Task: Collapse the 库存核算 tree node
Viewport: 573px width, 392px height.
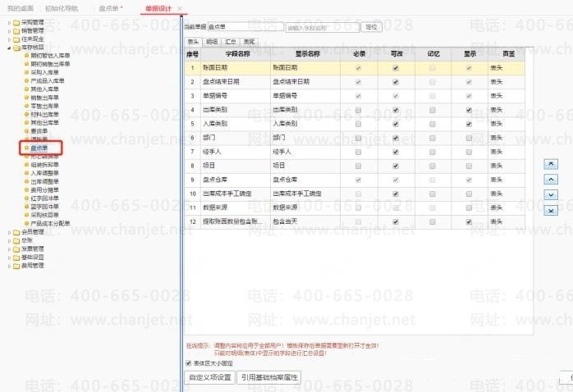Action: (x=9, y=48)
